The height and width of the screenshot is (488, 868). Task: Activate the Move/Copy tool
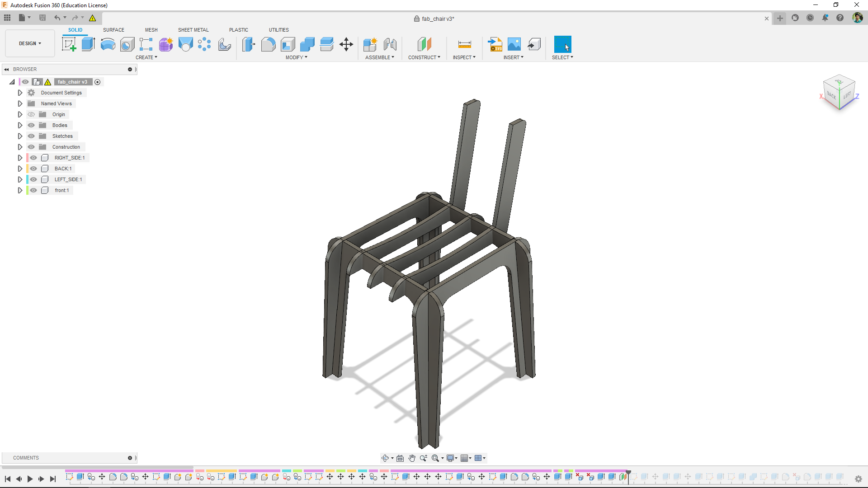point(346,45)
